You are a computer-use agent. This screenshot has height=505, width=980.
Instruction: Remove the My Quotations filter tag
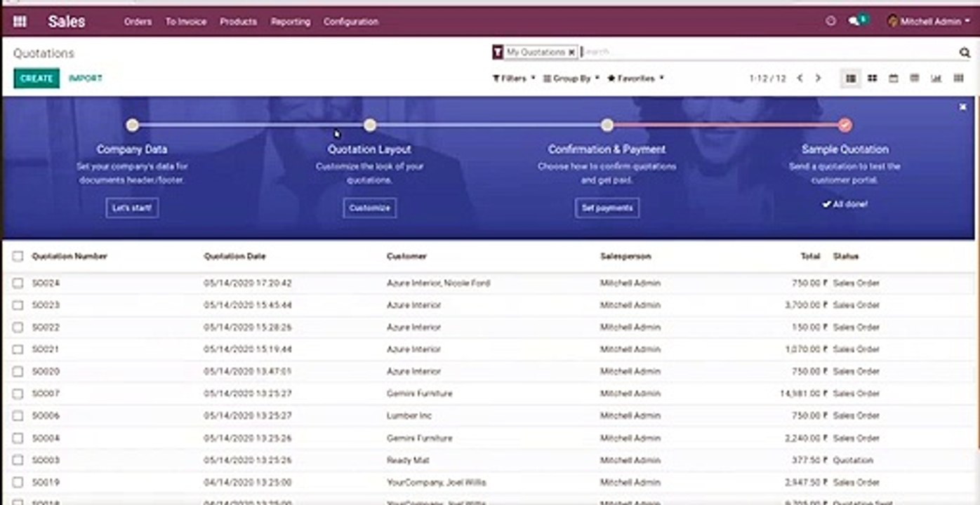[x=571, y=52]
